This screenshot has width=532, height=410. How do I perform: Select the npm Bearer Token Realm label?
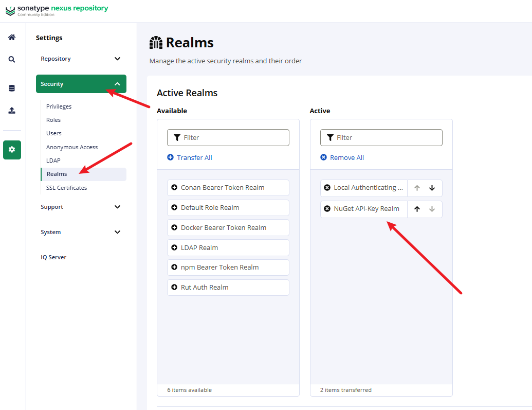point(220,268)
